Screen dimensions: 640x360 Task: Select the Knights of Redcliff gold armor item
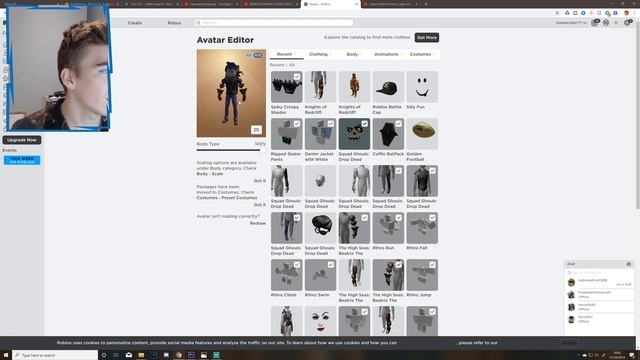coord(354,87)
